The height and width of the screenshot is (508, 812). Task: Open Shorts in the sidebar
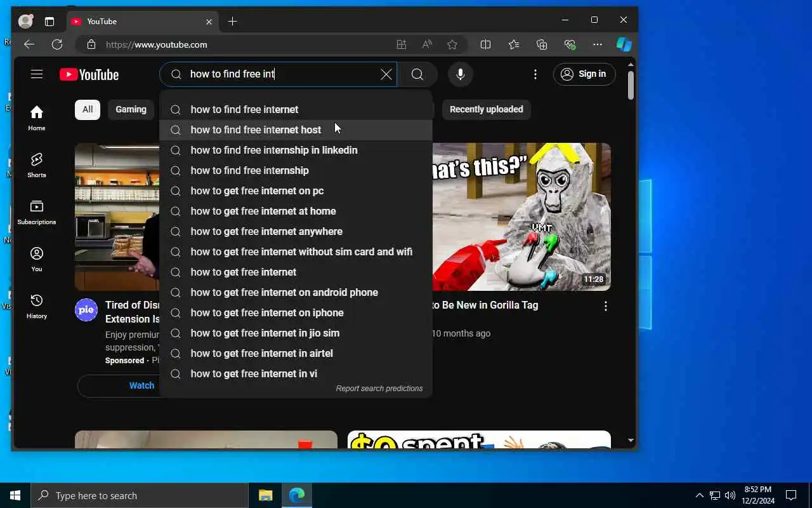[x=37, y=165]
